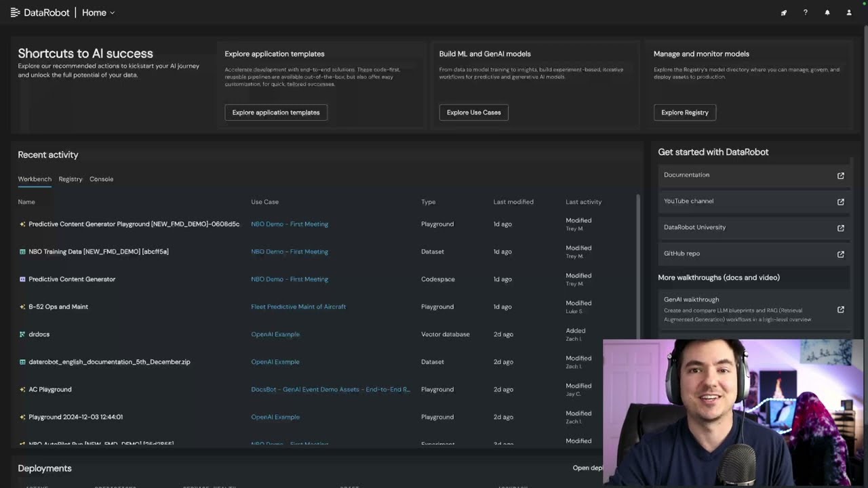Open NBO Training Data [NEW_FMD_DEMO] item
Viewport: 868px width, 488px height.
98,251
